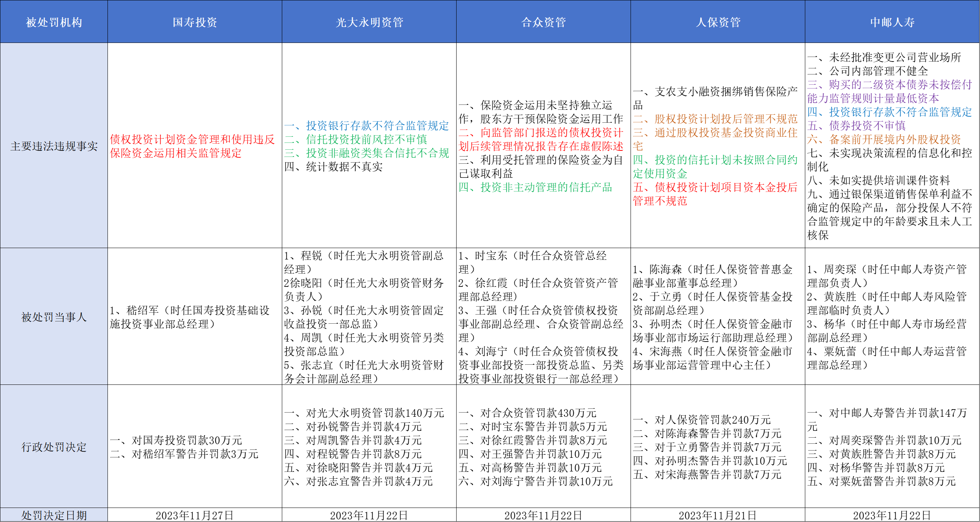Select date cell 2023年11月21日
The height and width of the screenshot is (522, 980).
pyautogui.click(x=718, y=515)
